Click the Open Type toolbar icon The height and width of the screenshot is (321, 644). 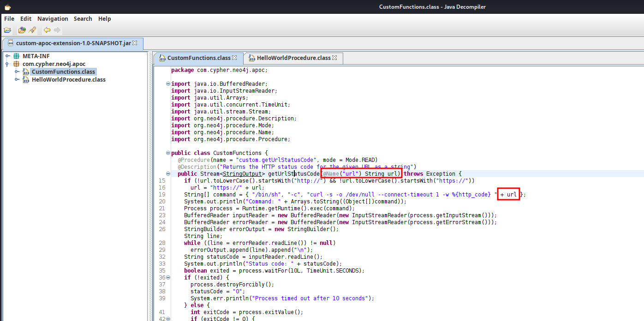pyautogui.click(x=22, y=30)
